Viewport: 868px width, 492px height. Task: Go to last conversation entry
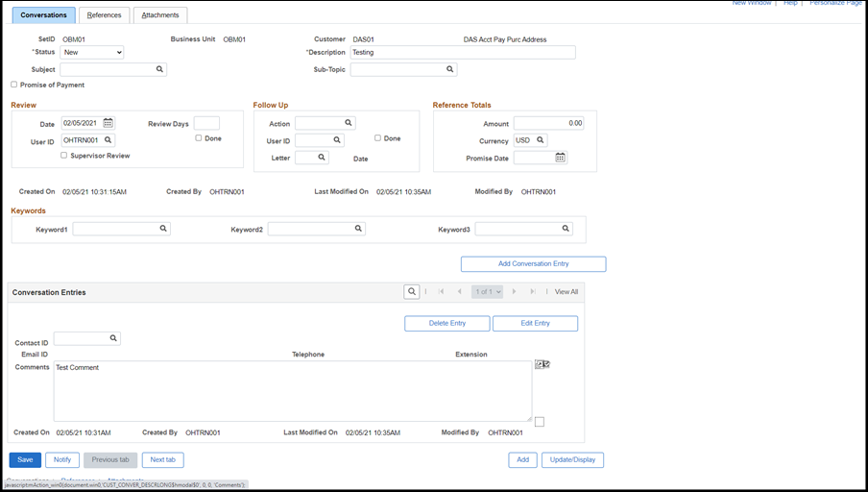point(533,291)
